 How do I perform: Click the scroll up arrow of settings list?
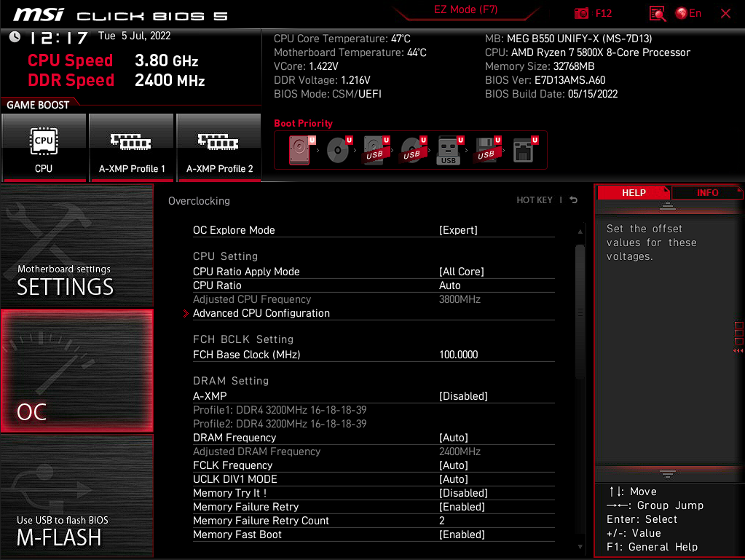pos(580,232)
